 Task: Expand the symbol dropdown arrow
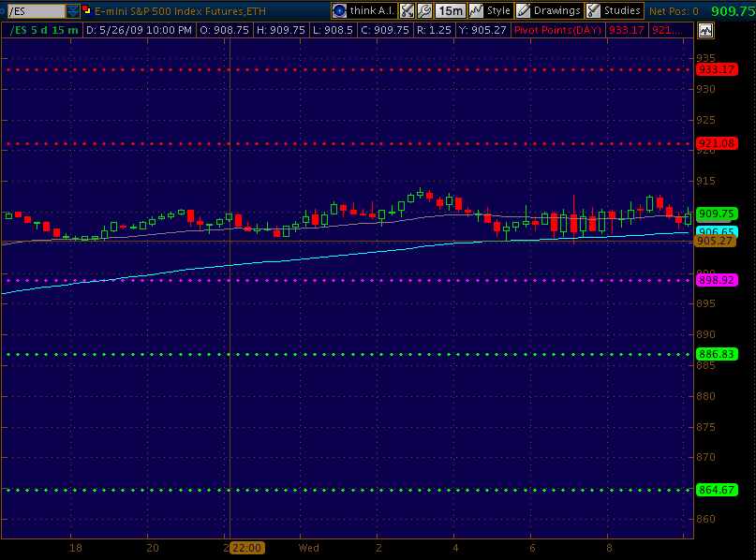(73, 11)
